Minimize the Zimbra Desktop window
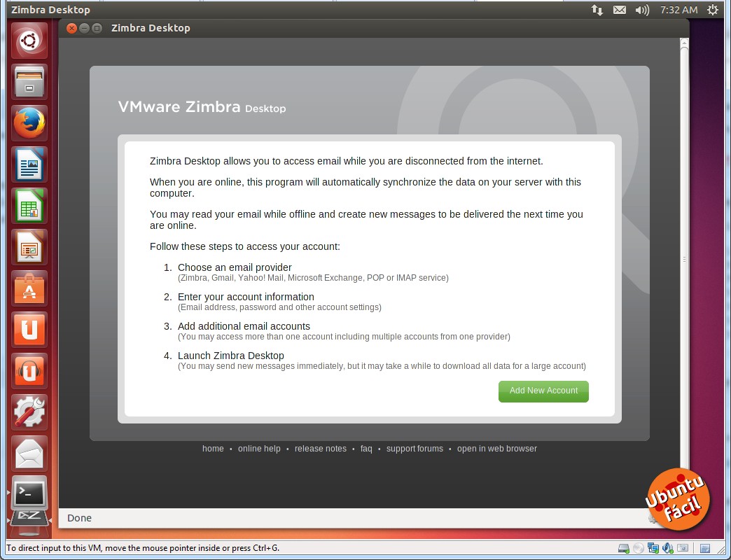 pos(85,29)
